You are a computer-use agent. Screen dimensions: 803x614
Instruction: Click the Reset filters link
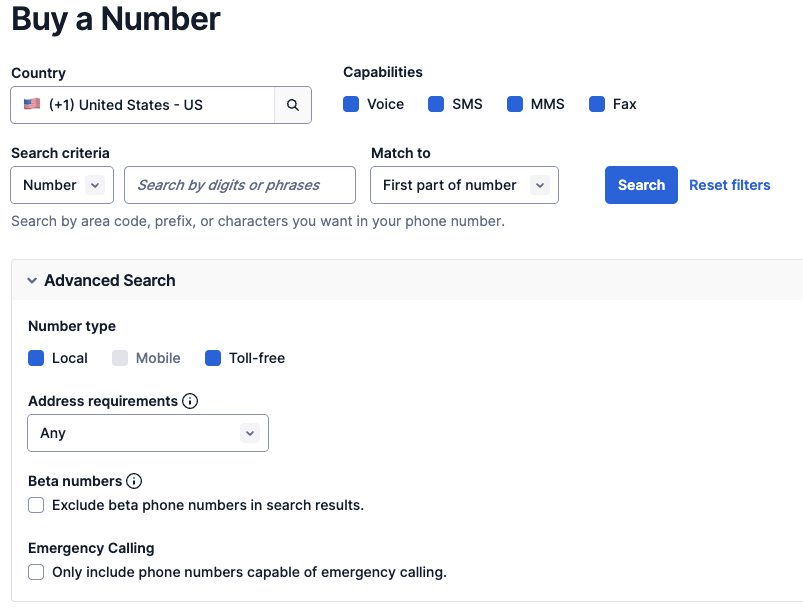click(729, 185)
